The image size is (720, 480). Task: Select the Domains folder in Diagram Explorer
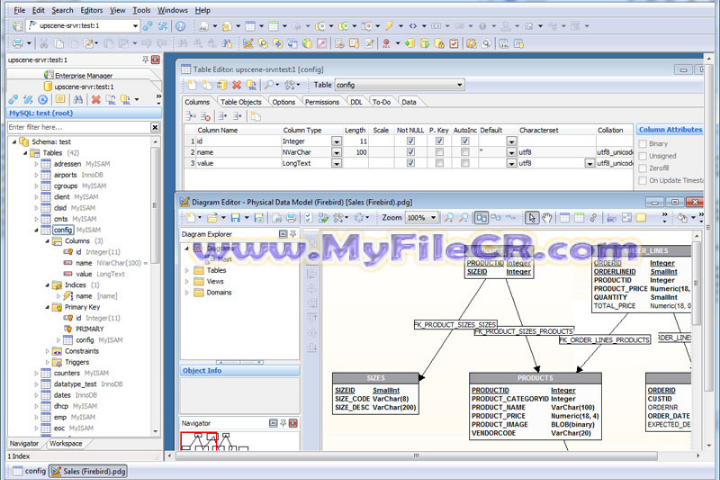[219, 293]
